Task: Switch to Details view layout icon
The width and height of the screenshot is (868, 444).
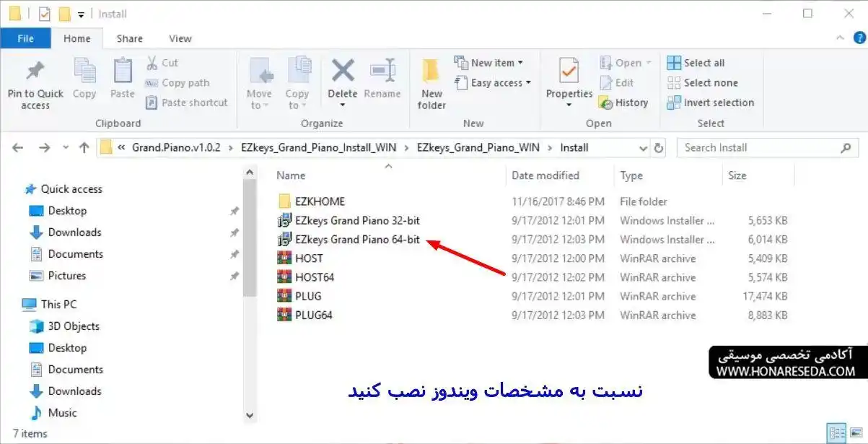Action: [836, 433]
